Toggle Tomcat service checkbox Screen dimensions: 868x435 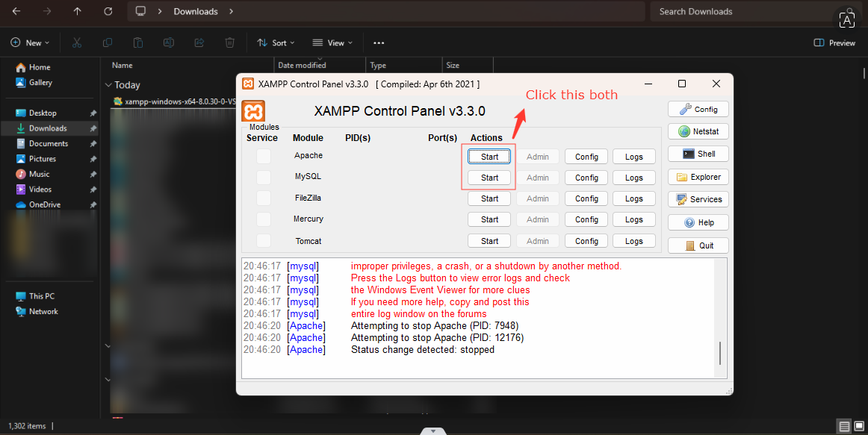tap(264, 240)
